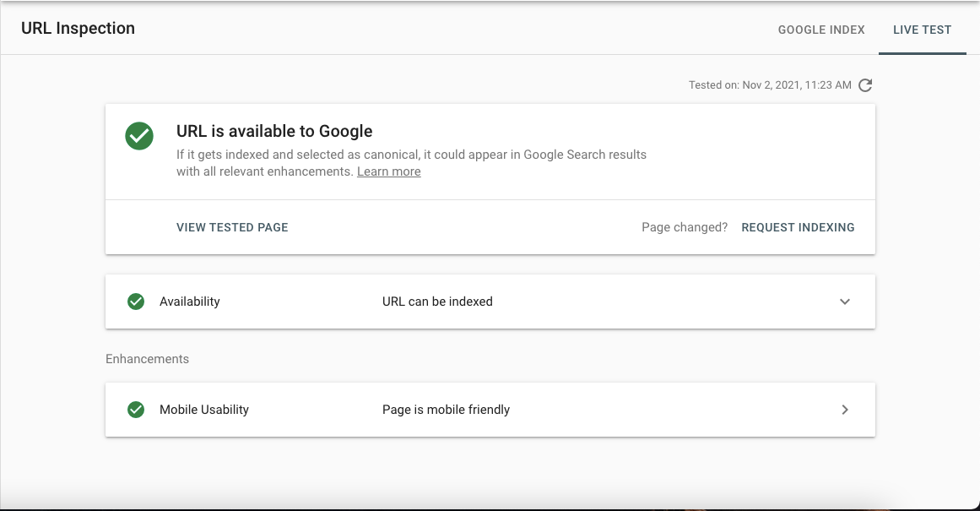Click the Availability label

click(189, 302)
